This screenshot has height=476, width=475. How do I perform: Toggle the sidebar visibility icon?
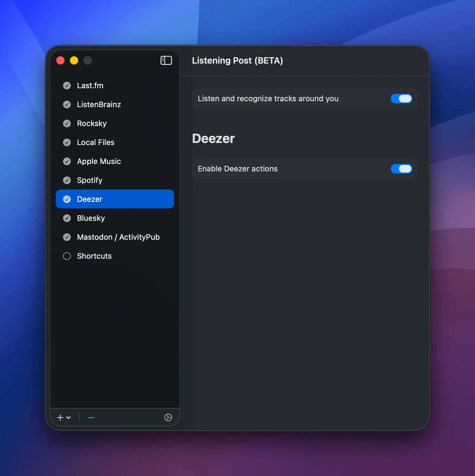(x=166, y=60)
